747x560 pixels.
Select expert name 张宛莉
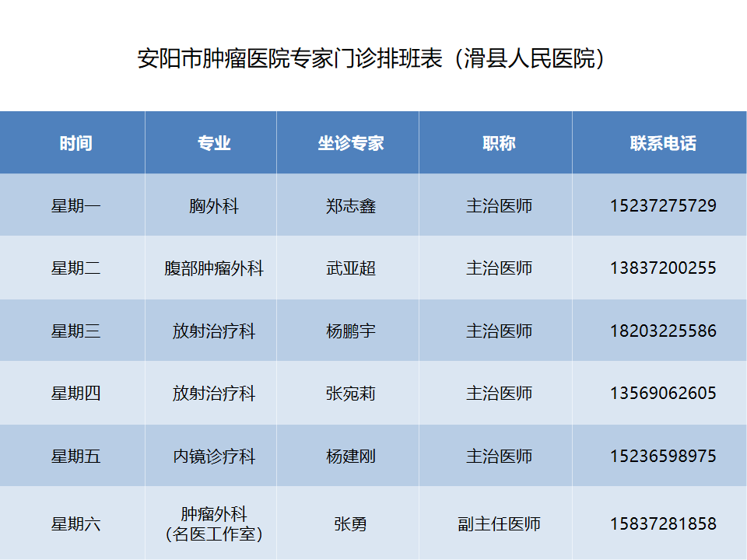(x=351, y=394)
